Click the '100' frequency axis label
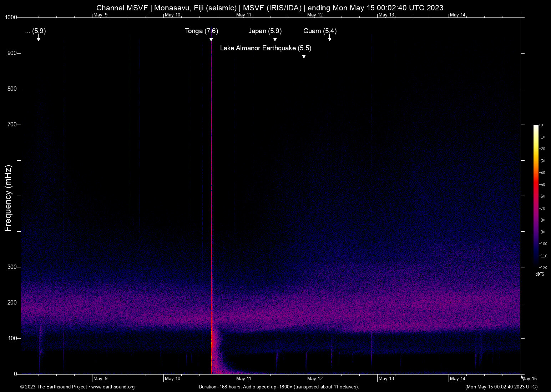This screenshot has width=551, height=392. [x=12, y=338]
